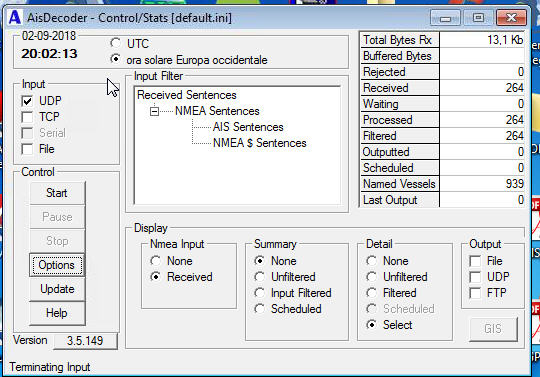This screenshot has width=540, height=377.
Task: Click the Update button
Action: coord(57,289)
